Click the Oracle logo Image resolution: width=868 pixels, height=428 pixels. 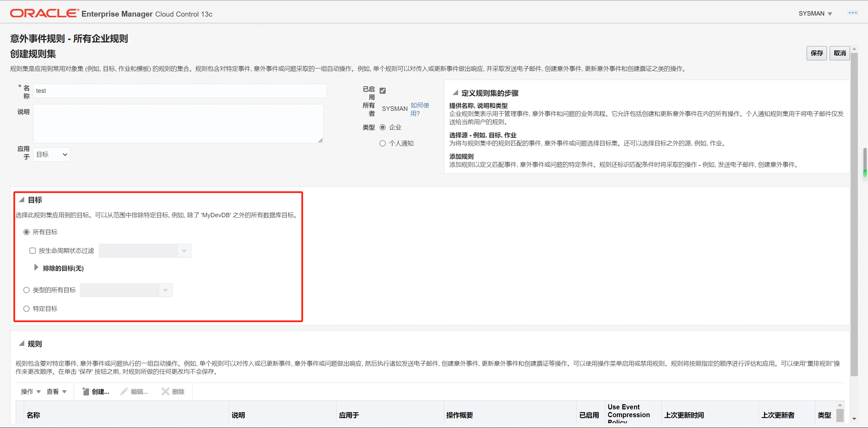tap(44, 13)
